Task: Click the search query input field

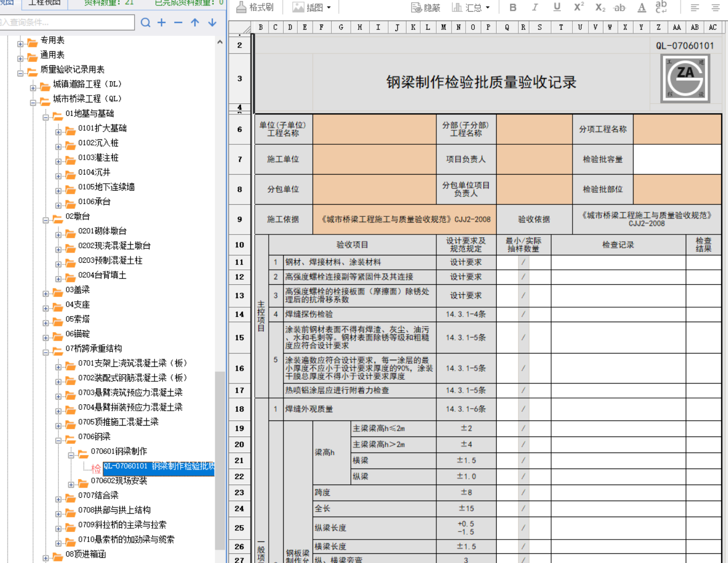Action: coord(67,22)
